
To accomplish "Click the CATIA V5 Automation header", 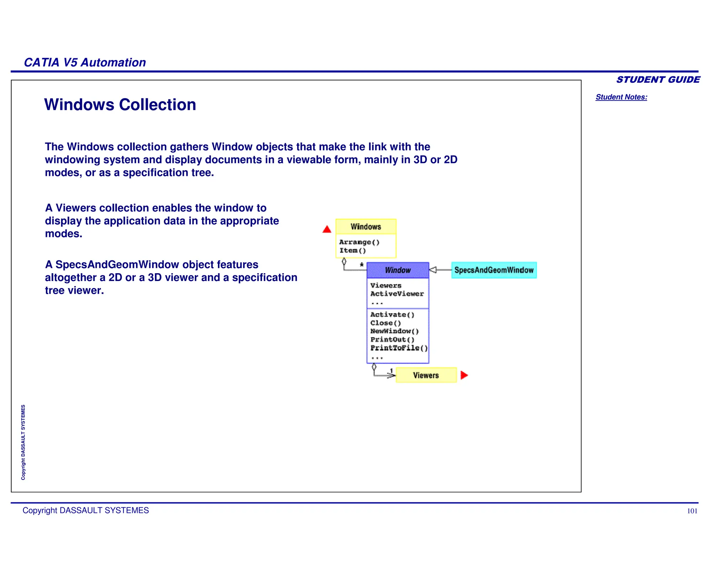I will click(x=85, y=63).
